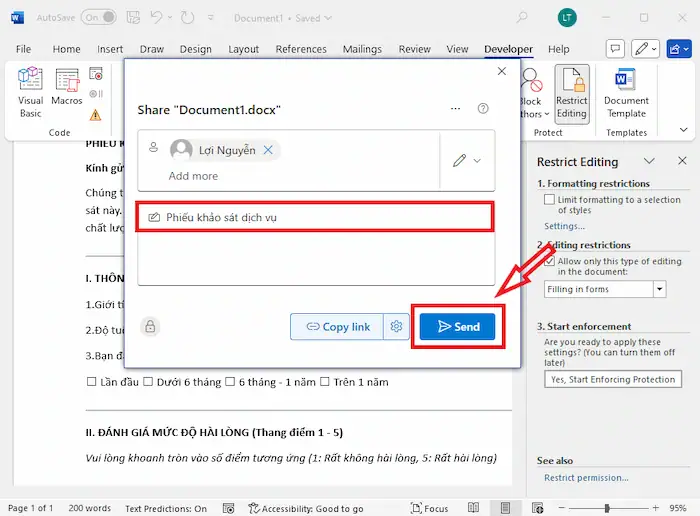Open the Visual Basic editor
Viewport: 700px width, 516px height.
click(30, 92)
